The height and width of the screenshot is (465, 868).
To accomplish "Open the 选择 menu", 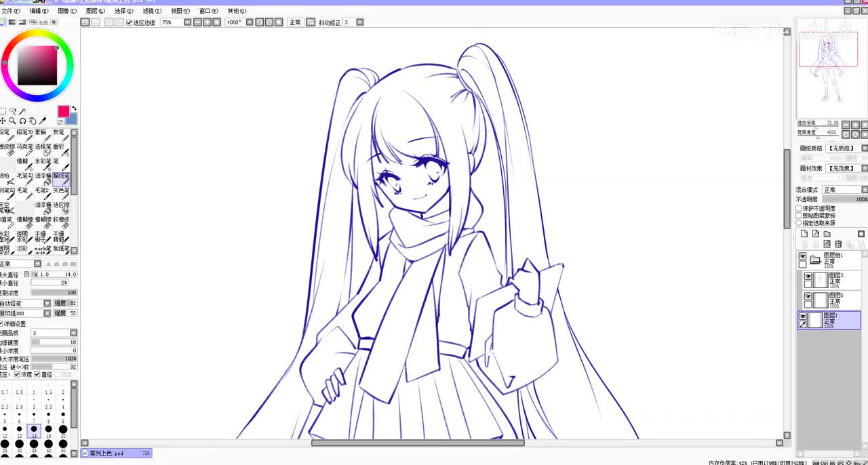I will coord(123,11).
